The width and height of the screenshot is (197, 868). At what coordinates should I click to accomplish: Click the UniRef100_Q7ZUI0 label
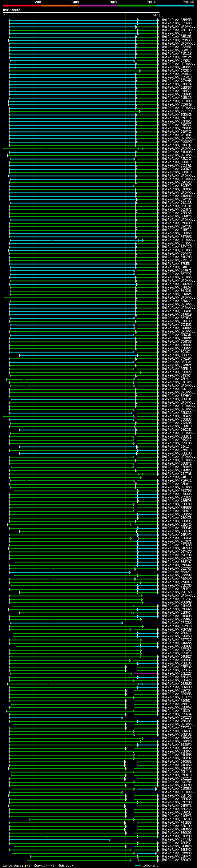(x=176, y=71)
